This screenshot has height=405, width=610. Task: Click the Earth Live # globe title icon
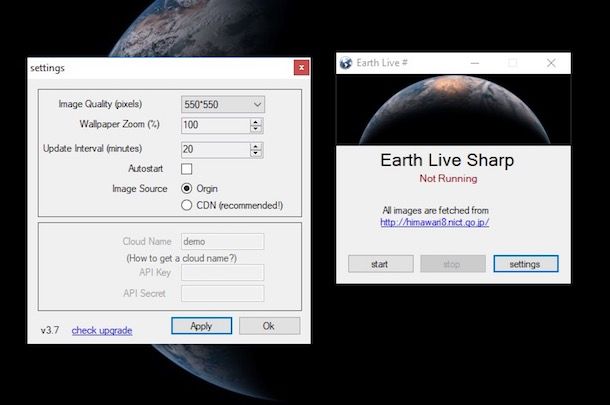click(x=345, y=63)
